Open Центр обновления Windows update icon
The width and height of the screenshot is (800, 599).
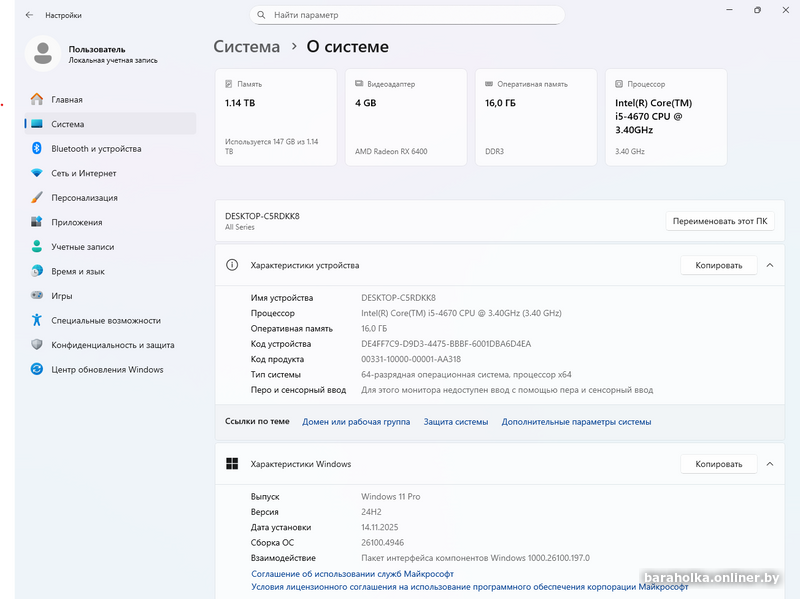click(37, 369)
